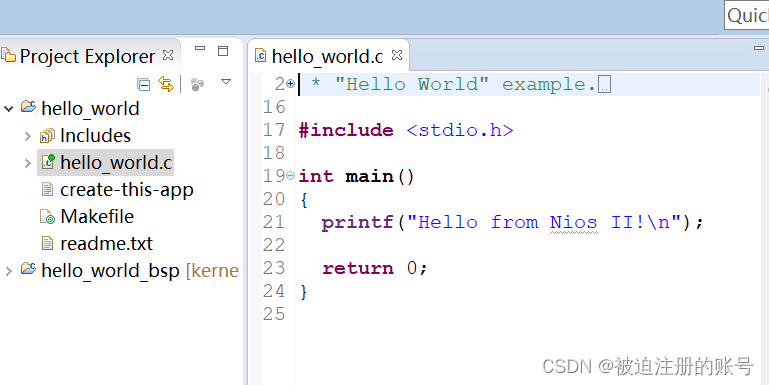Image resolution: width=769 pixels, height=385 pixels.
Task: Open the Project Explorer View Menu triangle
Action: pos(226,81)
